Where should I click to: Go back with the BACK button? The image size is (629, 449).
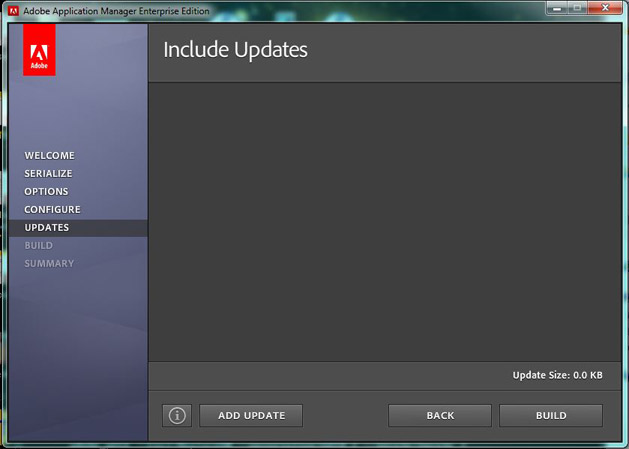point(440,415)
